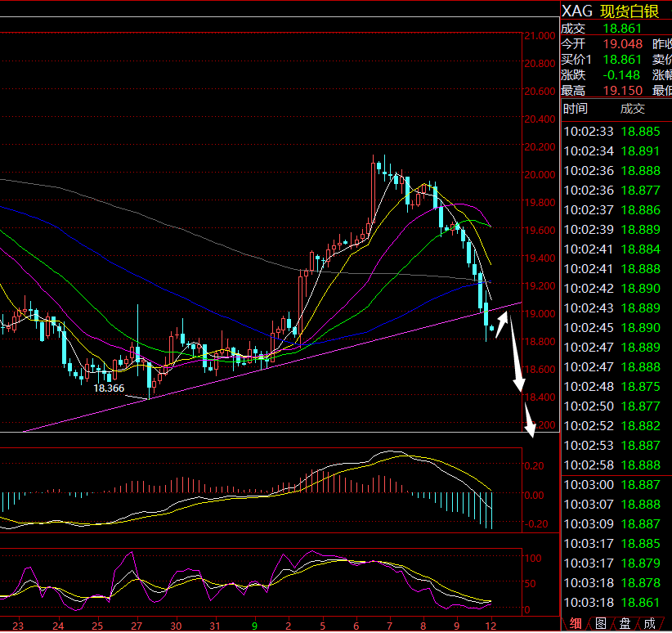The image size is (672, 633).
Task: Click the oscillator 50 scale label
Action: (x=530, y=584)
